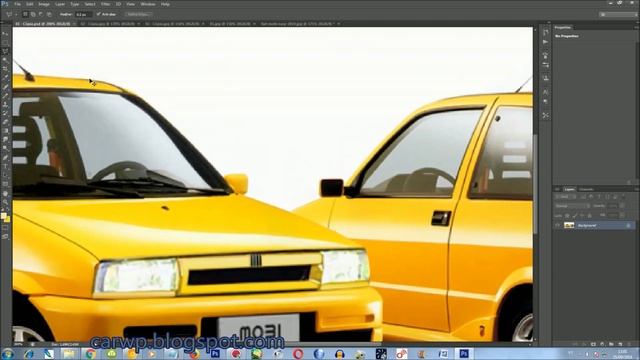Set the foreground color swatch
The height and width of the screenshot is (360, 640).
point(4,216)
